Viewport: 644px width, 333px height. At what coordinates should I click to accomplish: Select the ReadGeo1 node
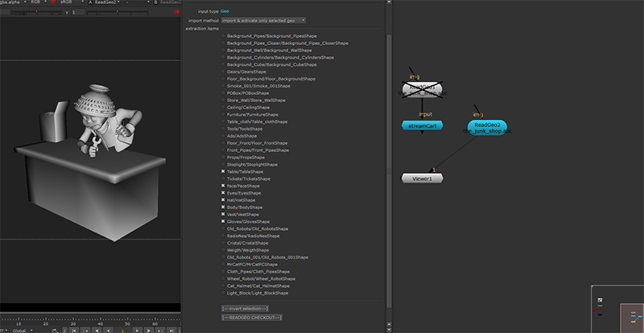click(x=423, y=88)
